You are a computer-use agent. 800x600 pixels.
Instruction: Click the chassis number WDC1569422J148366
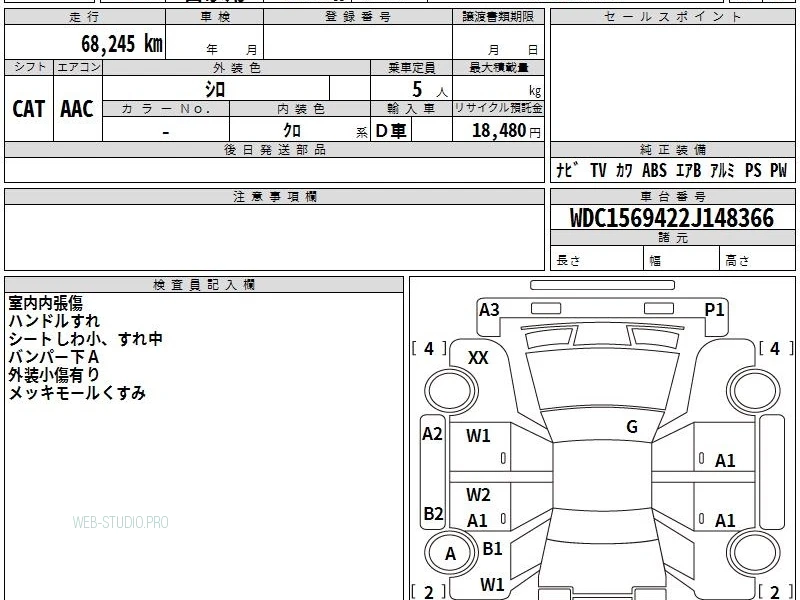point(672,218)
